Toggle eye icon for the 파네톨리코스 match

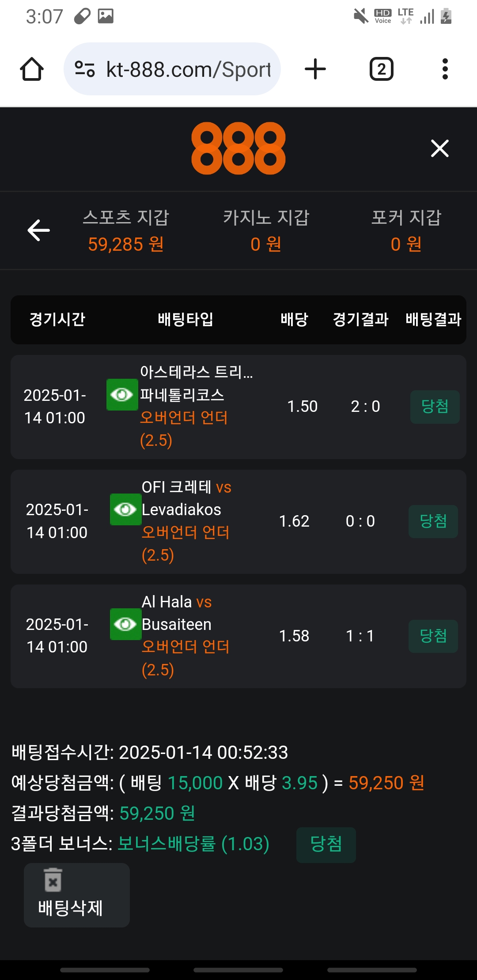tap(122, 395)
